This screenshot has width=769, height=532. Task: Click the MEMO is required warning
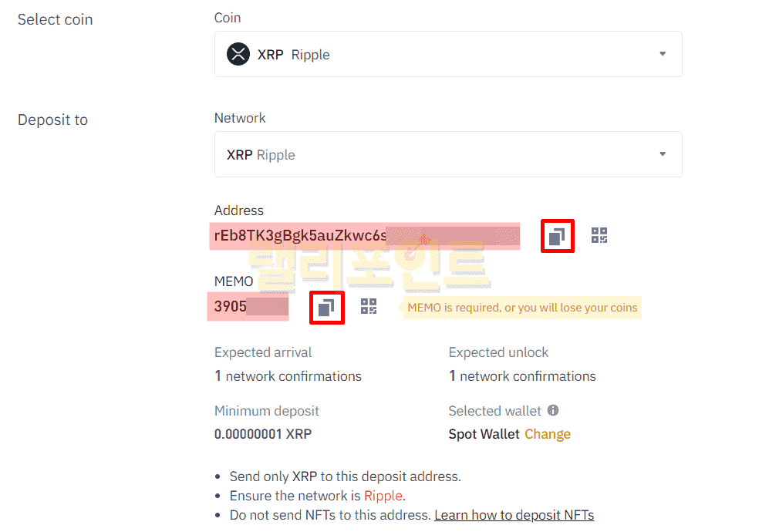[522, 308]
